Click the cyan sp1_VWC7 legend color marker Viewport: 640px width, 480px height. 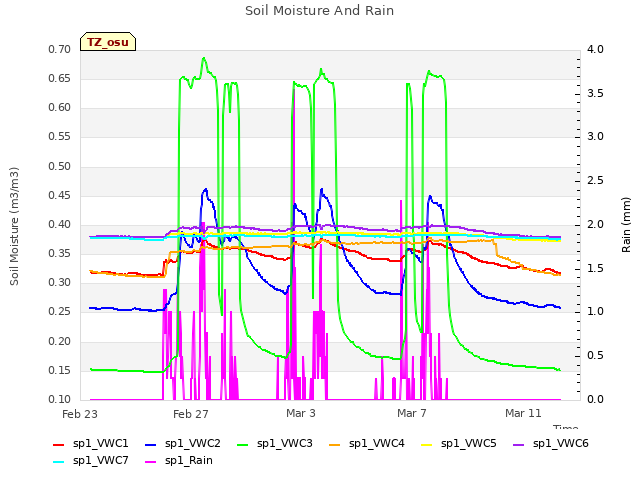(59, 462)
